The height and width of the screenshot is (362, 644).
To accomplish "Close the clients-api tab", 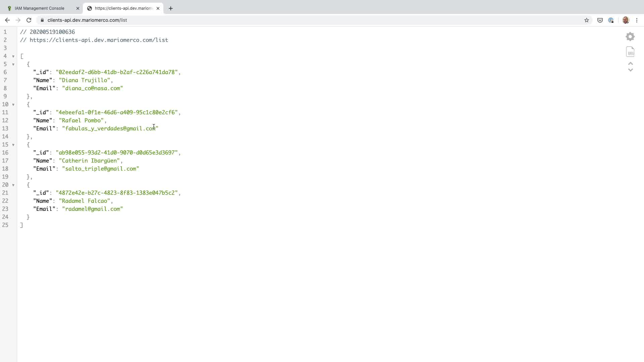I will click(x=158, y=8).
